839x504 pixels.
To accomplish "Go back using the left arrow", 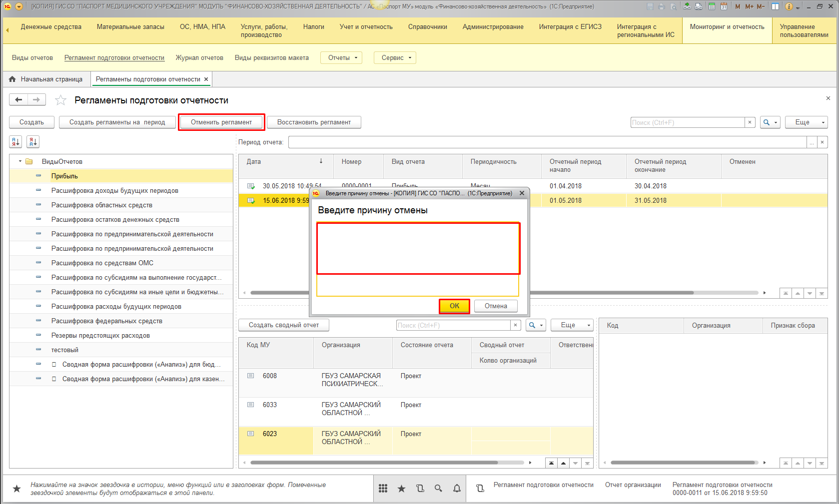I will tap(18, 100).
